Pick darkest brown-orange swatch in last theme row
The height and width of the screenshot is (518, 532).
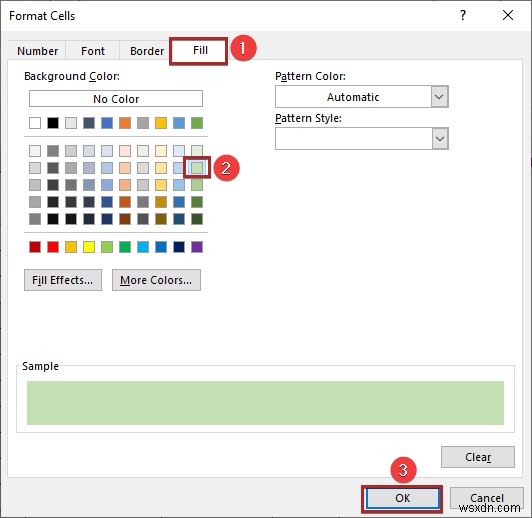pyautogui.click(x=125, y=219)
